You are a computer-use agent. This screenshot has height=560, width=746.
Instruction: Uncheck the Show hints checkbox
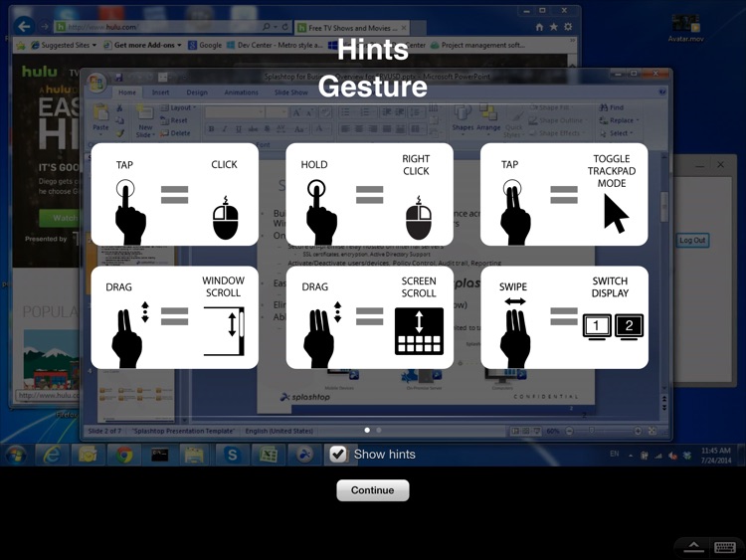click(338, 455)
